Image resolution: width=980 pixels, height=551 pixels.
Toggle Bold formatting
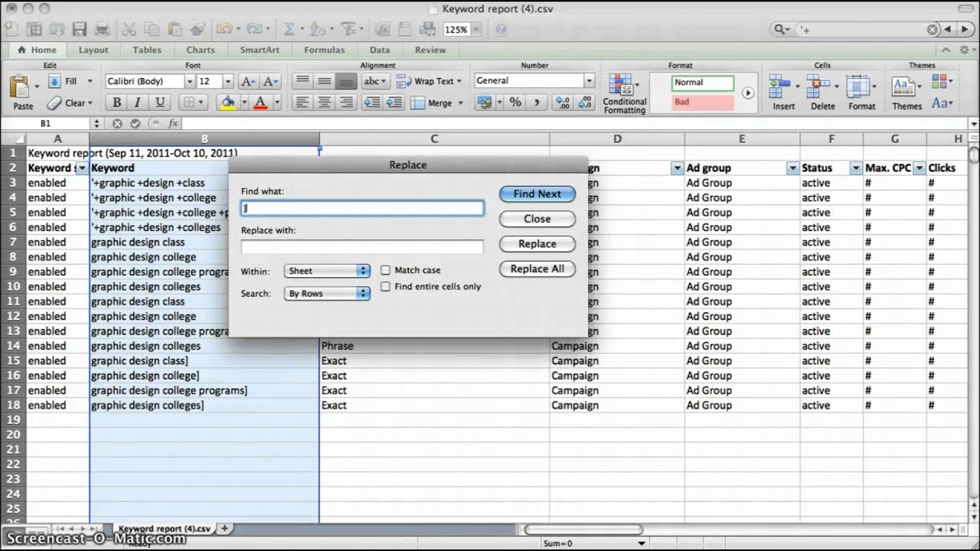pyautogui.click(x=117, y=103)
